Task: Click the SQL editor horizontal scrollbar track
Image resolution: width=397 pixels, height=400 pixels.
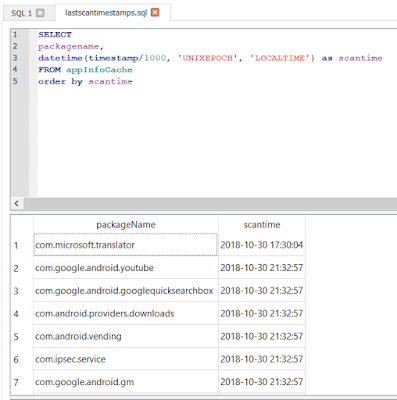Action: click(x=210, y=203)
